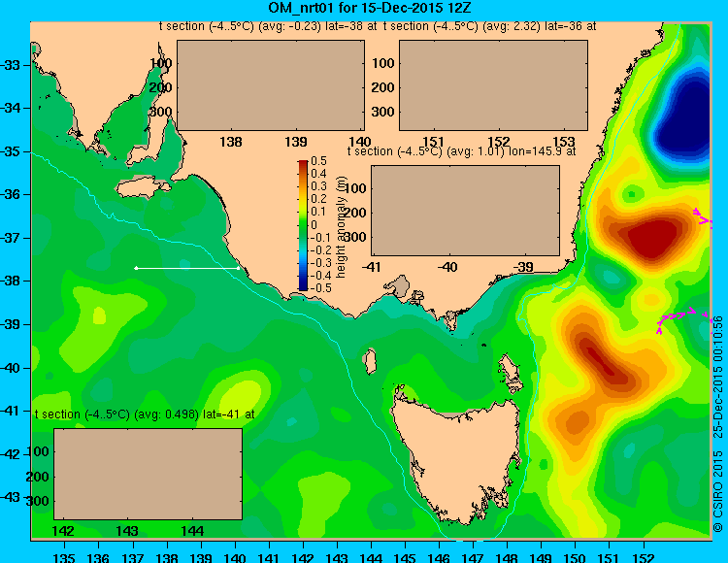This screenshot has height=563, width=728.
Task: Click the 139 axis label in lat=-38 inset
Action: (296, 142)
